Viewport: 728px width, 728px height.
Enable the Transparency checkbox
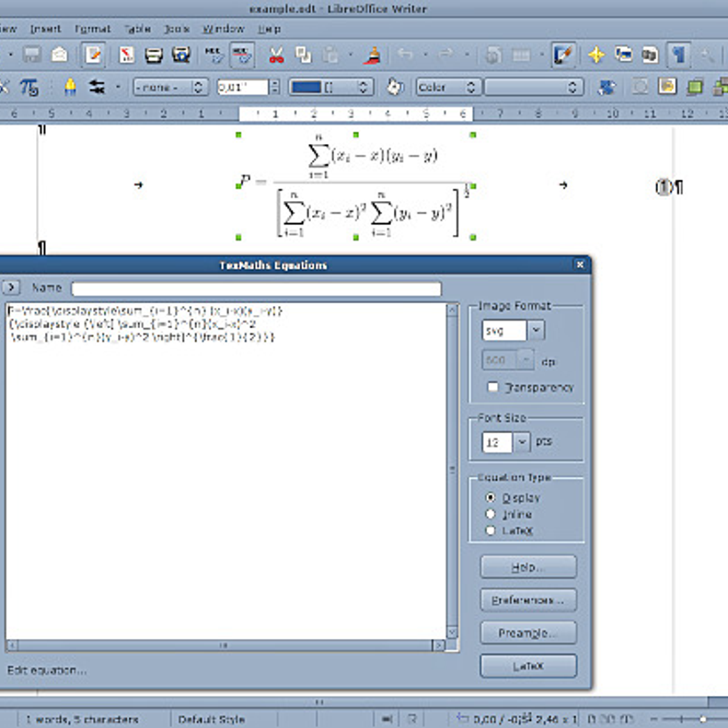tap(493, 387)
